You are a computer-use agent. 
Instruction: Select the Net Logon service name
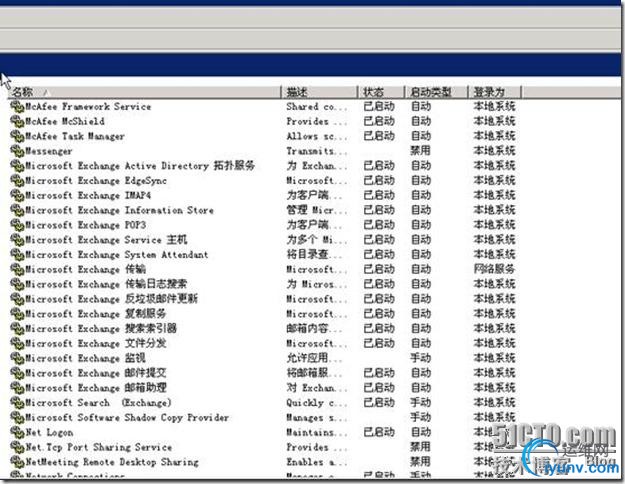point(49,432)
